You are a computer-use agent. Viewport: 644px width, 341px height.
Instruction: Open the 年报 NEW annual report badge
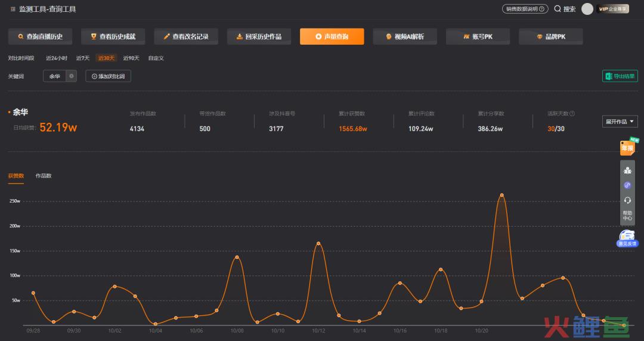[629, 147]
